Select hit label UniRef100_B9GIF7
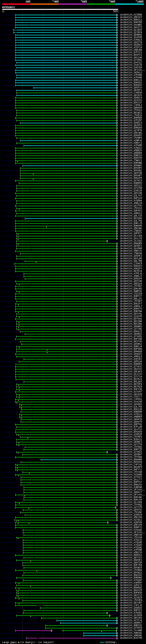146x644 pixels. coord(131,304)
